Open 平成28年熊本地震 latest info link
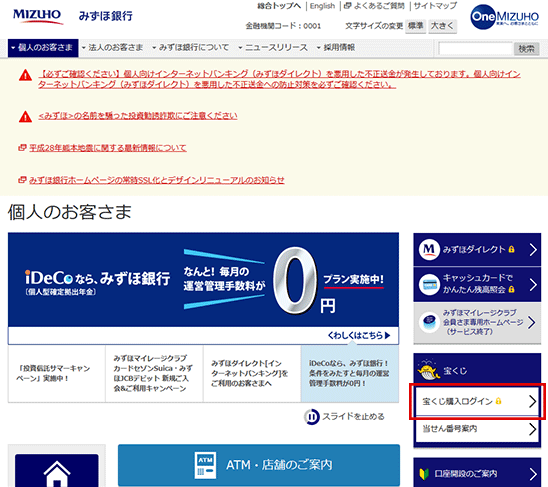This screenshot has width=548, height=487. [x=108, y=148]
